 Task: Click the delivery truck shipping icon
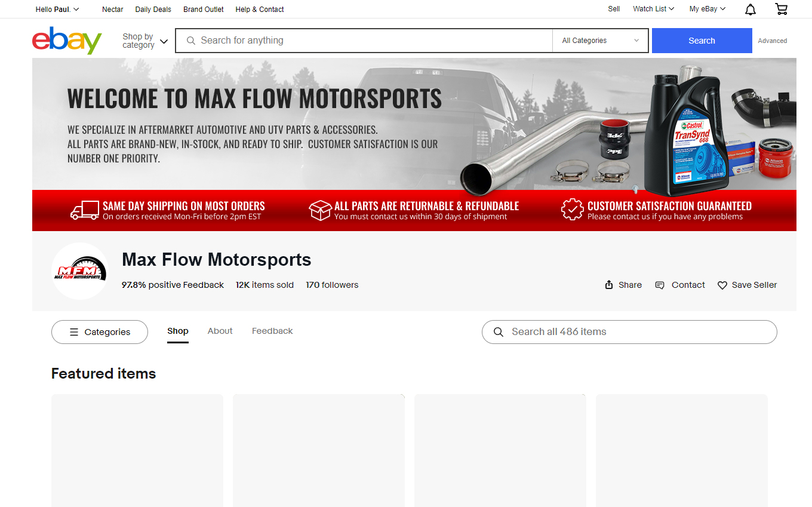click(x=85, y=210)
